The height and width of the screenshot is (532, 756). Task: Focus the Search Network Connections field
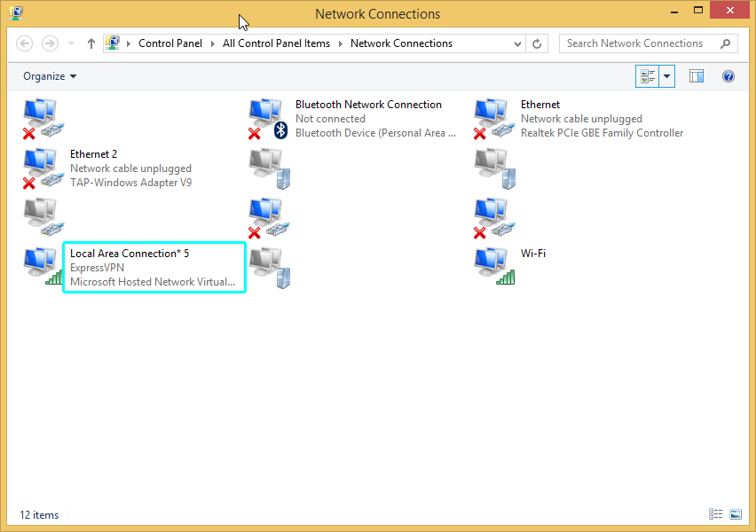tap(648, 43)
